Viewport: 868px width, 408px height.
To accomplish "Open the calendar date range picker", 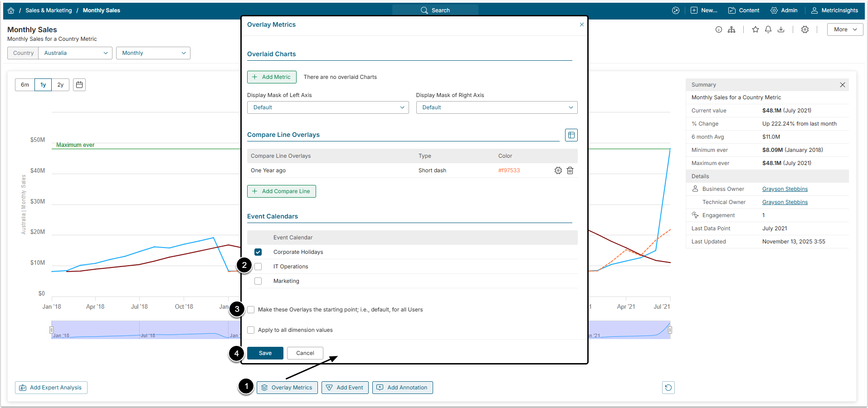I will tap(79, 85).
